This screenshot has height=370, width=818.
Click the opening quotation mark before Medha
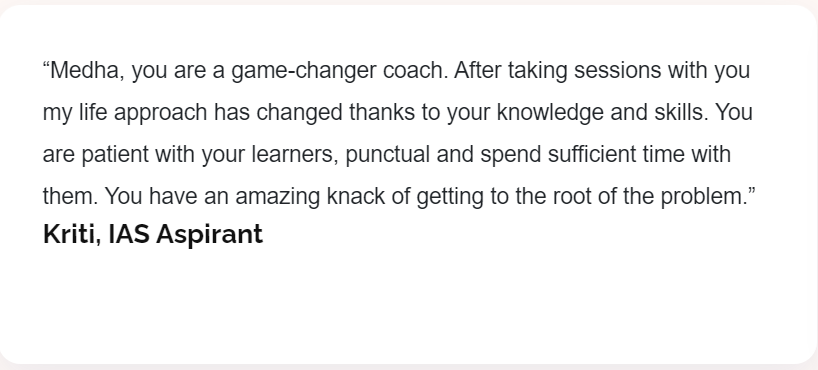(46, 65)
